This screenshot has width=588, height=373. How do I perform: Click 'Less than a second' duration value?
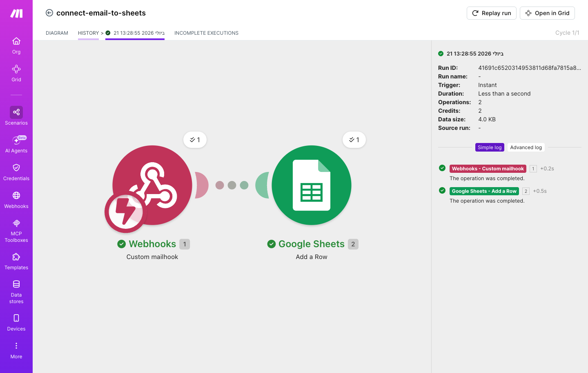click(x=504, y=94)
